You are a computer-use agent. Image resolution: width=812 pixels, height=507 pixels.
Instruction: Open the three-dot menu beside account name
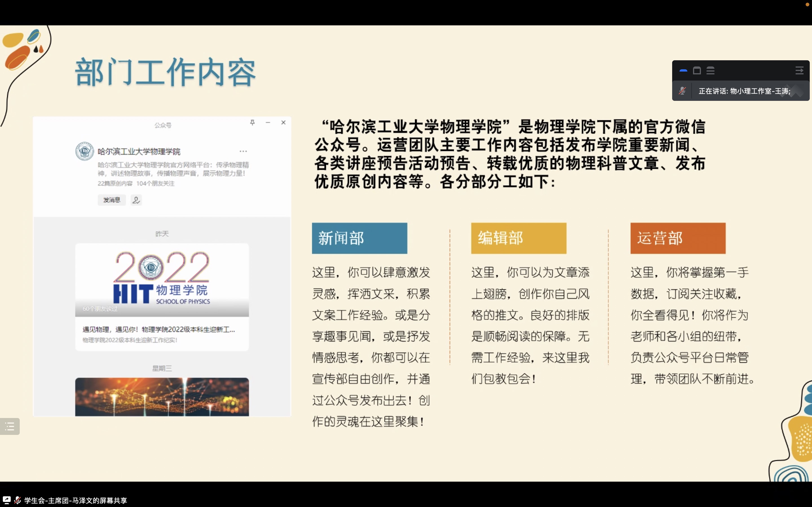click(243, 151)
